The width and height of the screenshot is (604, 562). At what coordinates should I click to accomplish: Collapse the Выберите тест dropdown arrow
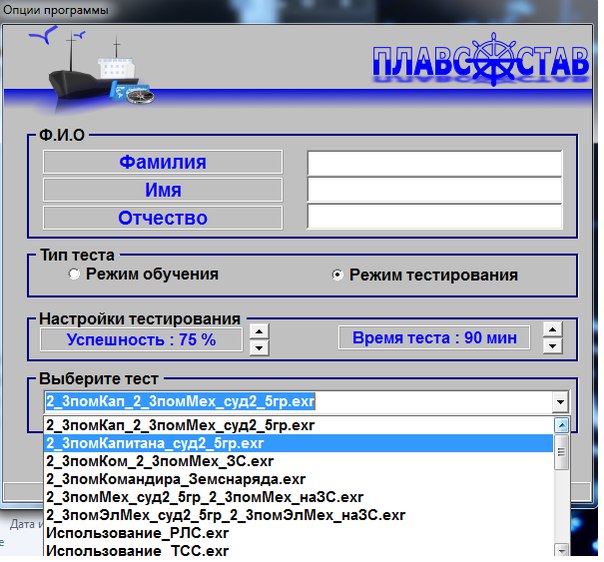[x=560, y=402]
